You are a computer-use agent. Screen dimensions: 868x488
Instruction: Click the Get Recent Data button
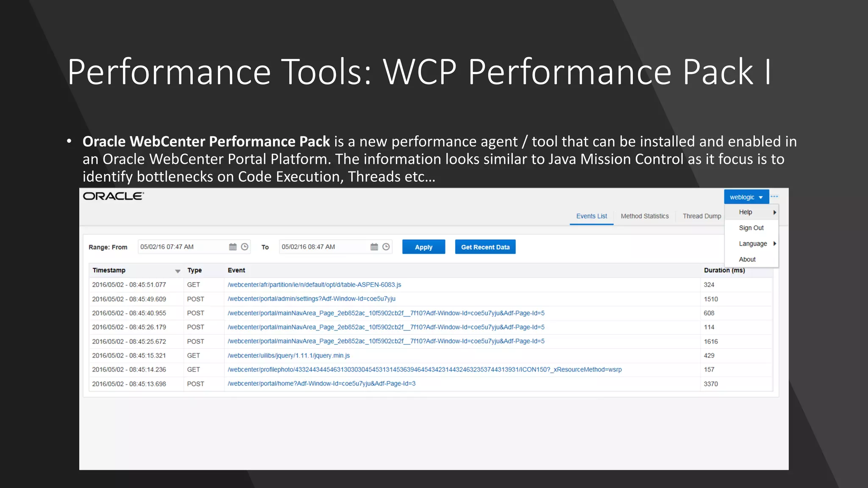485,247
